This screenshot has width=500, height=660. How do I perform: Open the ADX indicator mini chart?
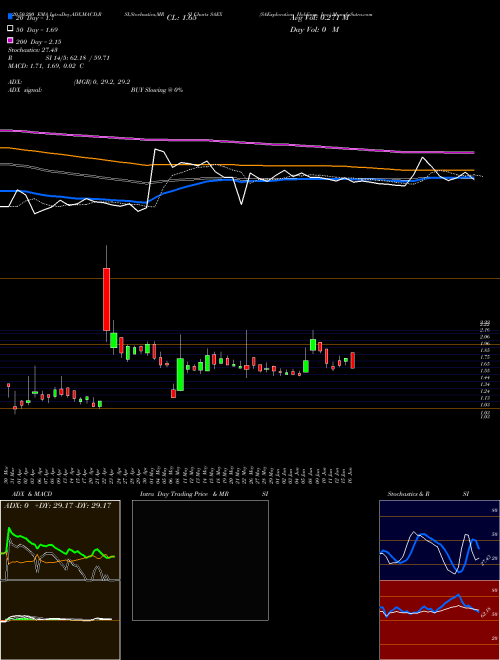click(x=60, y=540)
